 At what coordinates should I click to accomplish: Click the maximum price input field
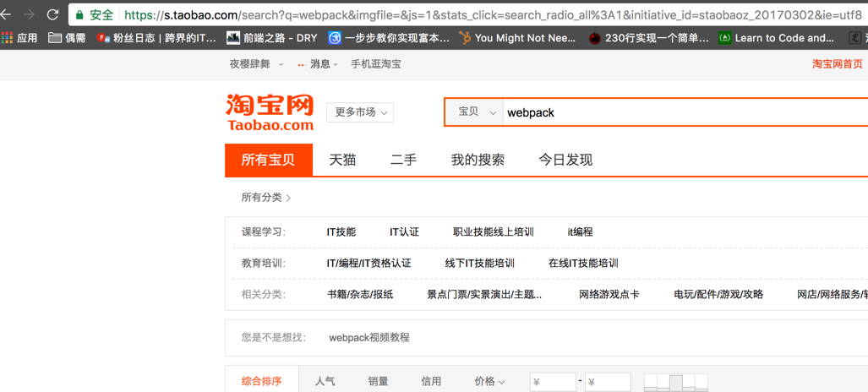pos(608,382)
